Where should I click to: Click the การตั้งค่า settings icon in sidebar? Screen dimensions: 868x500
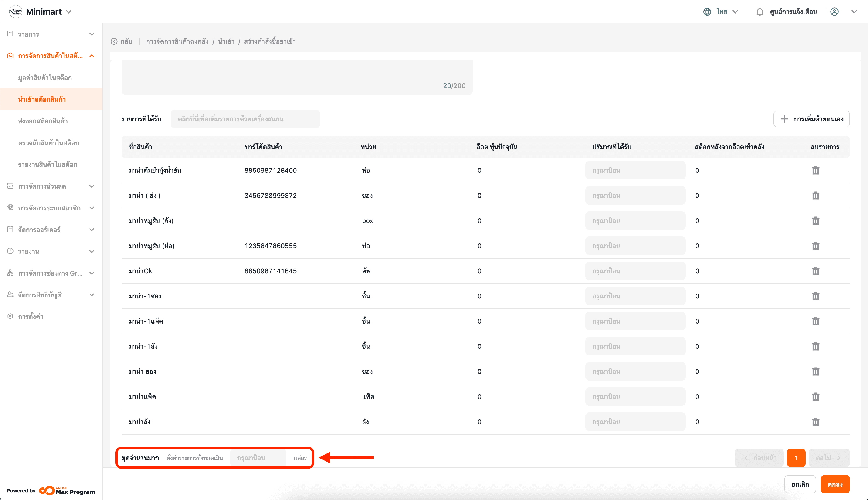[x=10, y=316]
